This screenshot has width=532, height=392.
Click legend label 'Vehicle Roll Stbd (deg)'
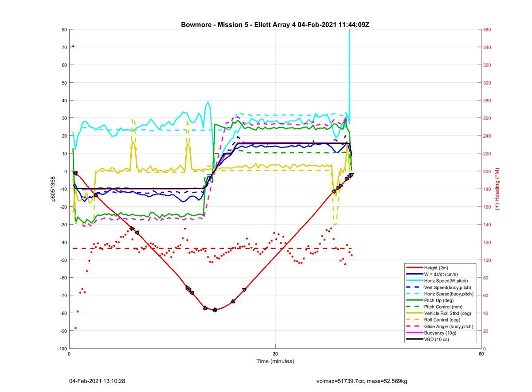point(448,313)
